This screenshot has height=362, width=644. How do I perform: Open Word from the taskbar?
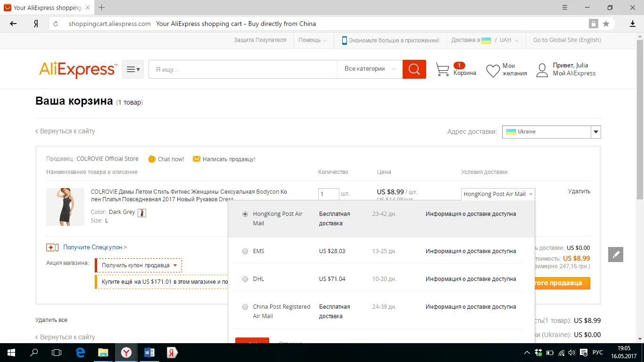coord(149,353)
